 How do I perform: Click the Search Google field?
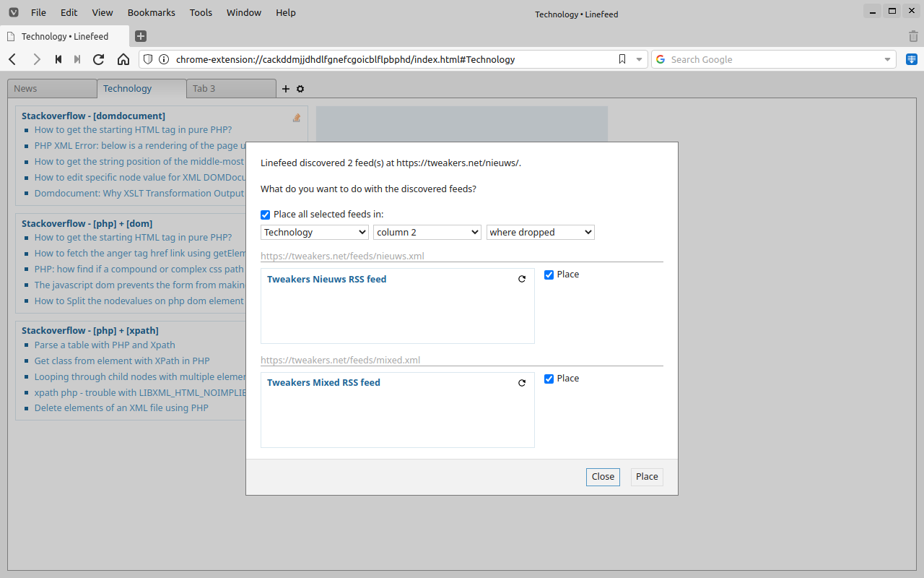tap(774, 59)
